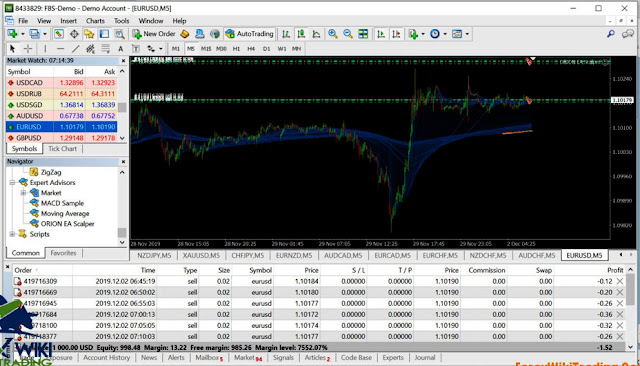Open the new chart dropdown arrow
Screen dimensions: 640x366
click(22, 34)
